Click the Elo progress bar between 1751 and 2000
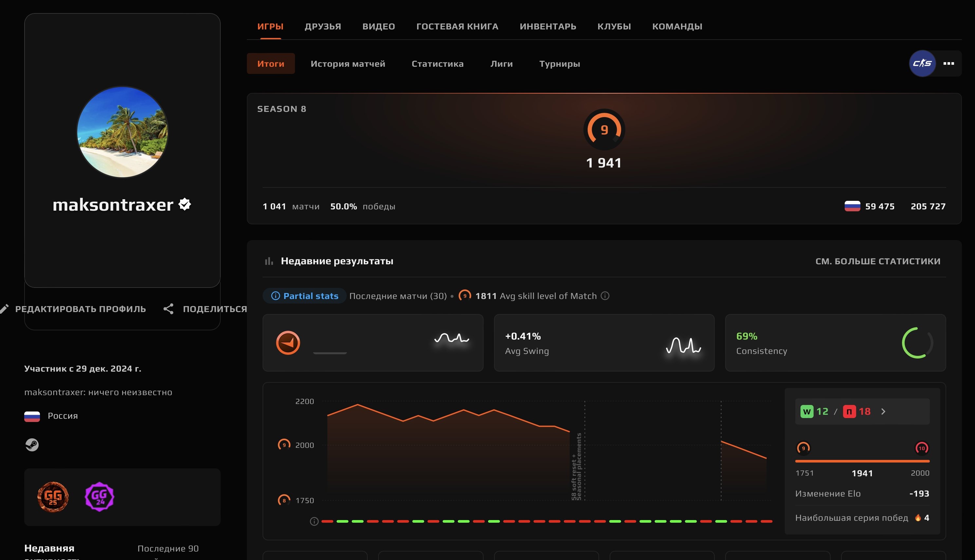Image resolution: width=975 pixels, height=560 pixels. pos(862,461)
